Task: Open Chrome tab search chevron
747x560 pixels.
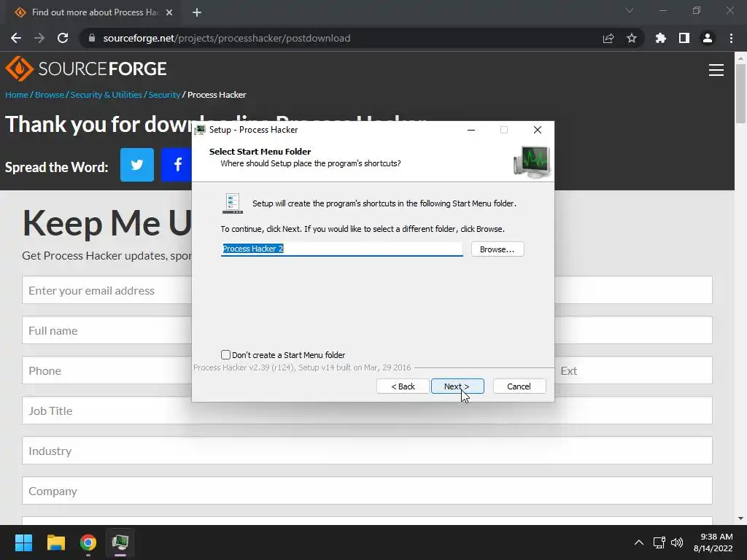Action: 630,10
